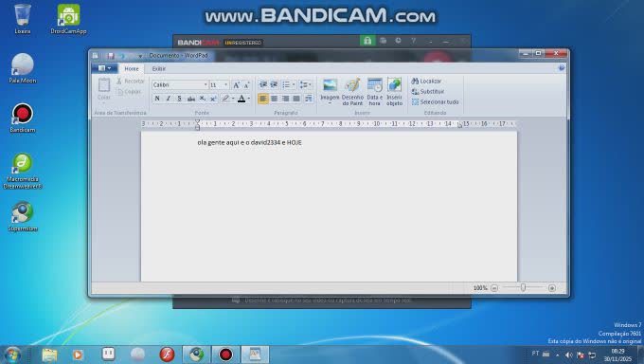Image resolution: width=644 pixels, height=364 pixels.
Task: Click Copiar in clipboard group
Action: 129,92
